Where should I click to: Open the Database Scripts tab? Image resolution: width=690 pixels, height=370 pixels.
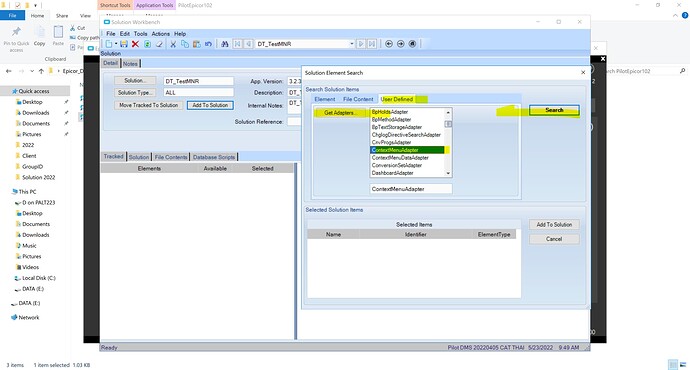(x=214, y=157)
